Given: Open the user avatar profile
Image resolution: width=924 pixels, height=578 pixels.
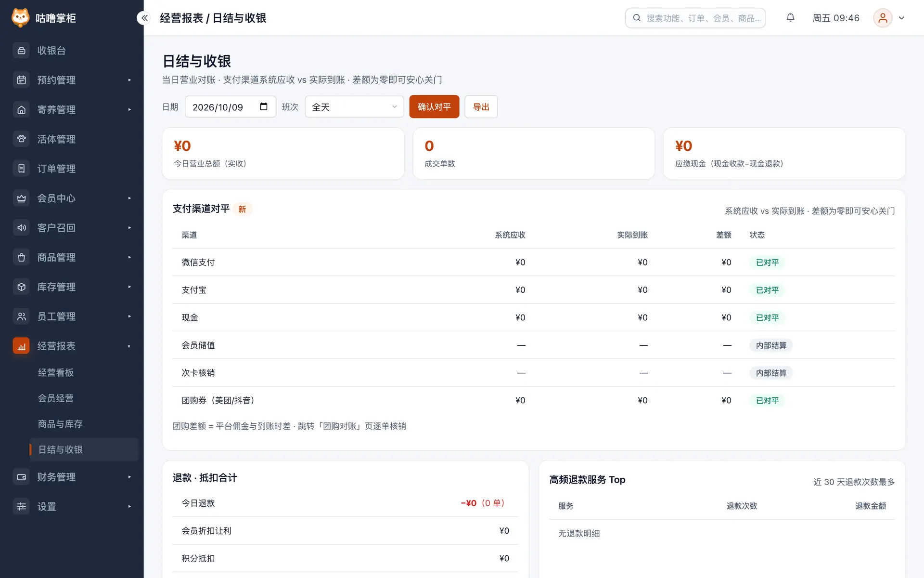Looking at the screenshot, I should [x=883, y=18].
